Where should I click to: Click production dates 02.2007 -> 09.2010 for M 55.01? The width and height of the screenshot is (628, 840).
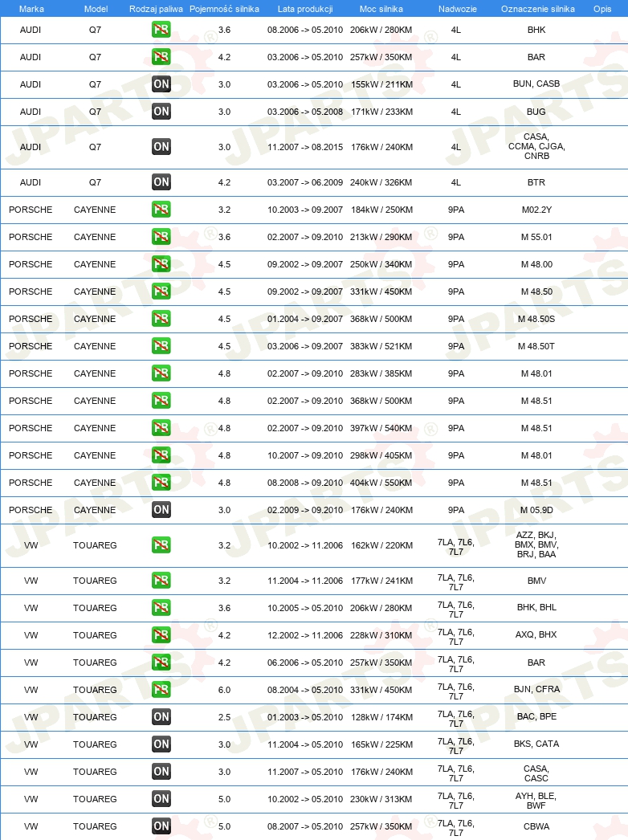coord(305,238)
